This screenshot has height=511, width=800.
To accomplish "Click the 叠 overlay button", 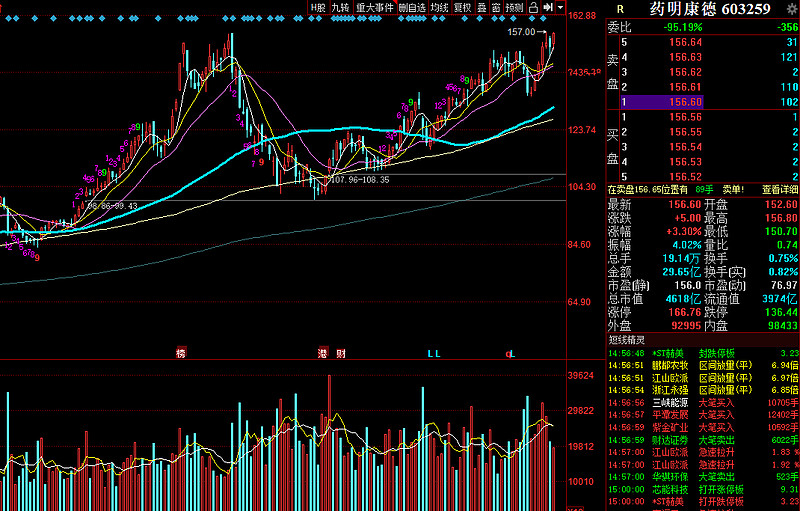I will (482, 7).
